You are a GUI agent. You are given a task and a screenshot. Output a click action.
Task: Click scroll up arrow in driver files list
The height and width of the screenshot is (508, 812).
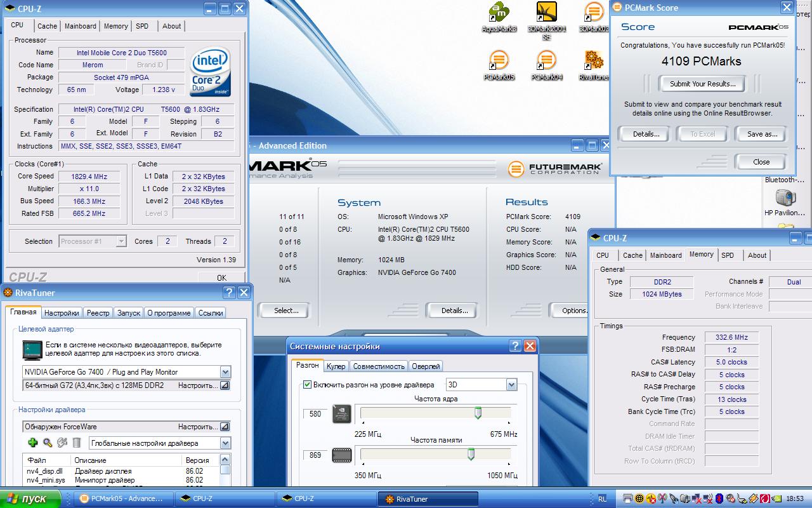click(x=225, y=459)
